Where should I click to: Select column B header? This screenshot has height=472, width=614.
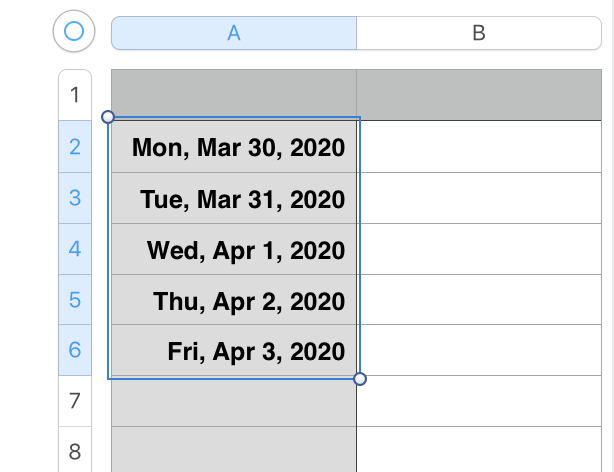478,32
